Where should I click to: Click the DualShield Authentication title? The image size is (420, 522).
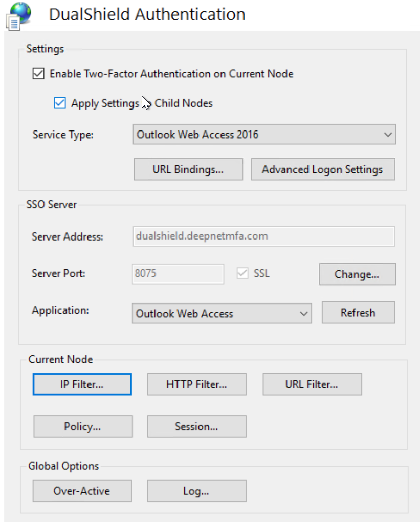tap(147, 14)
